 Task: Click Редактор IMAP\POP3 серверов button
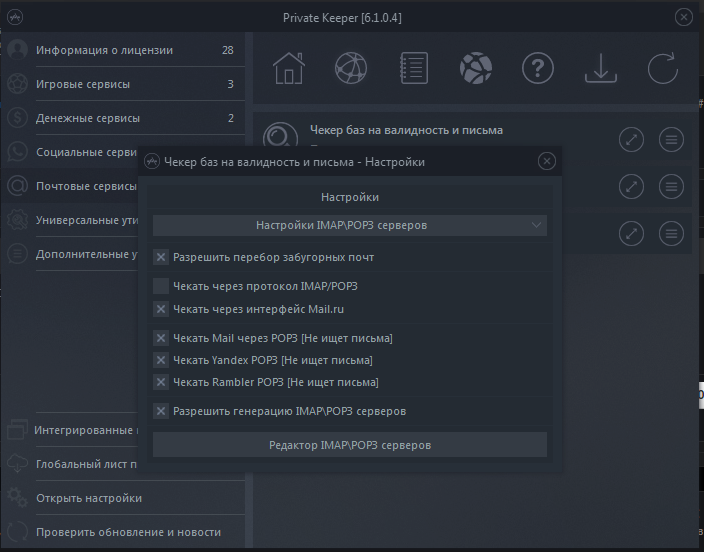click(x=350, y=445)
